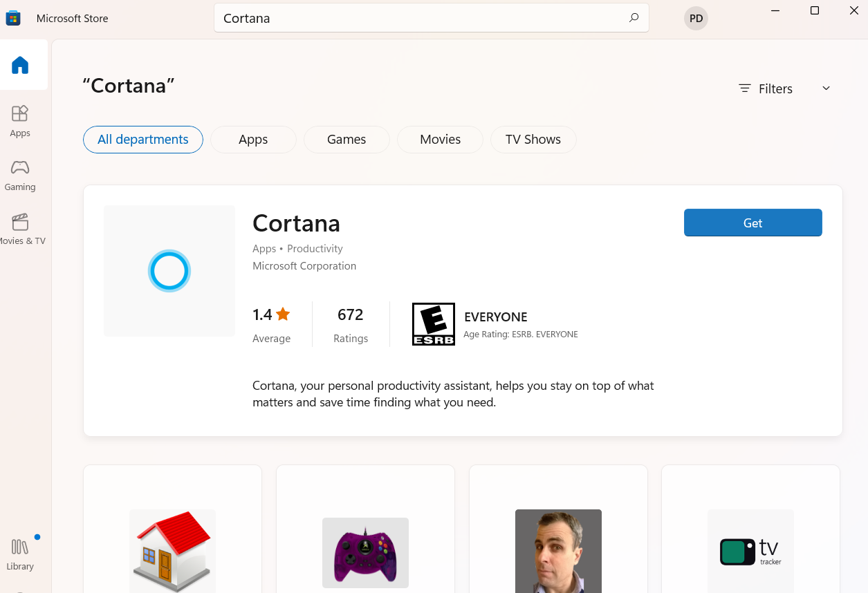Select the Apps section in the sidebar
Screen dimensions: 868x593
click(x=20, y=122)
